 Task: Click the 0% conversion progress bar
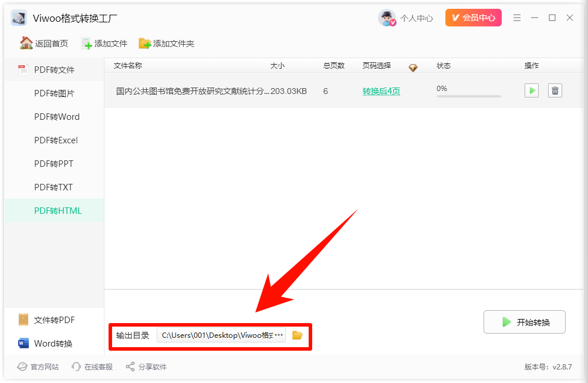pyautogui.click(x=469, y=96)
